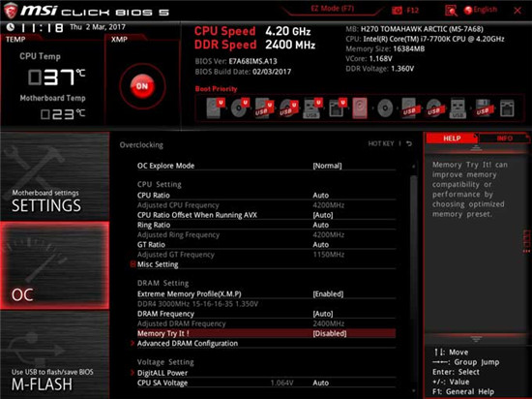Open M-FLASH BIOS flashing utility
Viewport: 532px width, 399px height.
54,354
